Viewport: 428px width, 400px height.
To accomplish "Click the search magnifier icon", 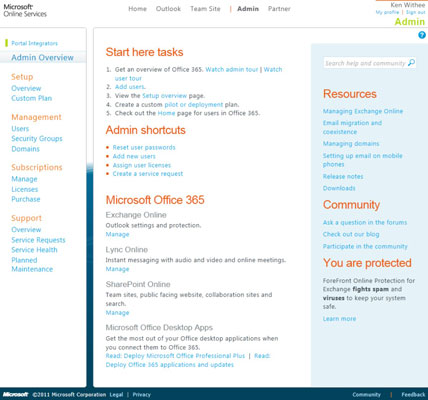I will pyautogui.click(x=411, y=63).
